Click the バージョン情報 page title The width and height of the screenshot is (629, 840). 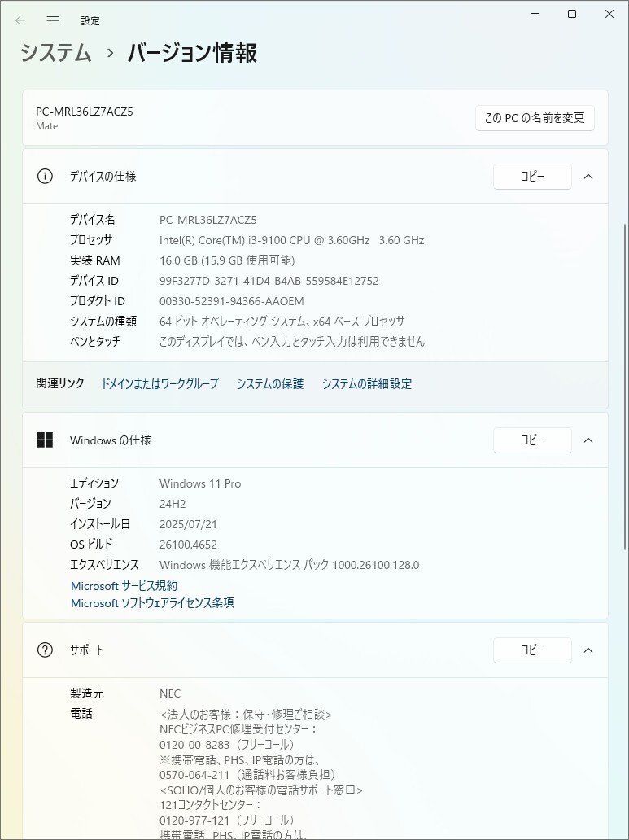click(192, 52)
